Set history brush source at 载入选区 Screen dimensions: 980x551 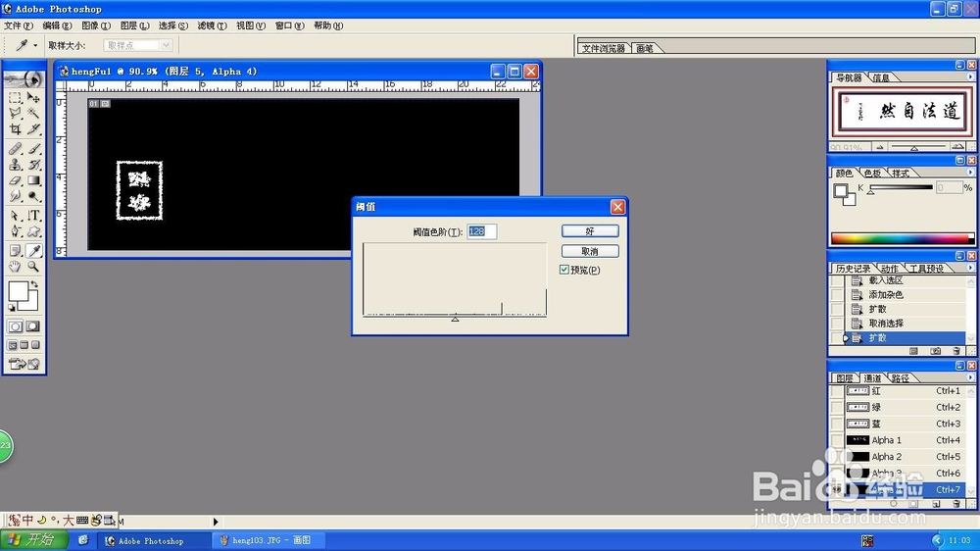pyautogui.click(x=837, y=280)
